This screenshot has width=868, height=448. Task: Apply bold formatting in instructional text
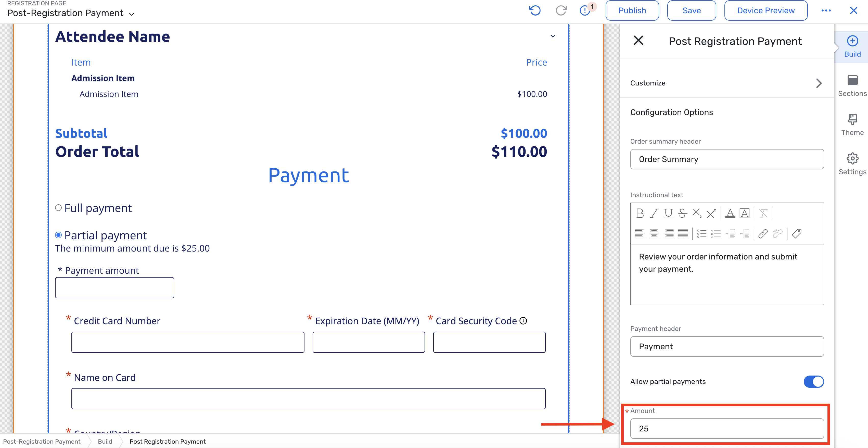coord(640,213)
